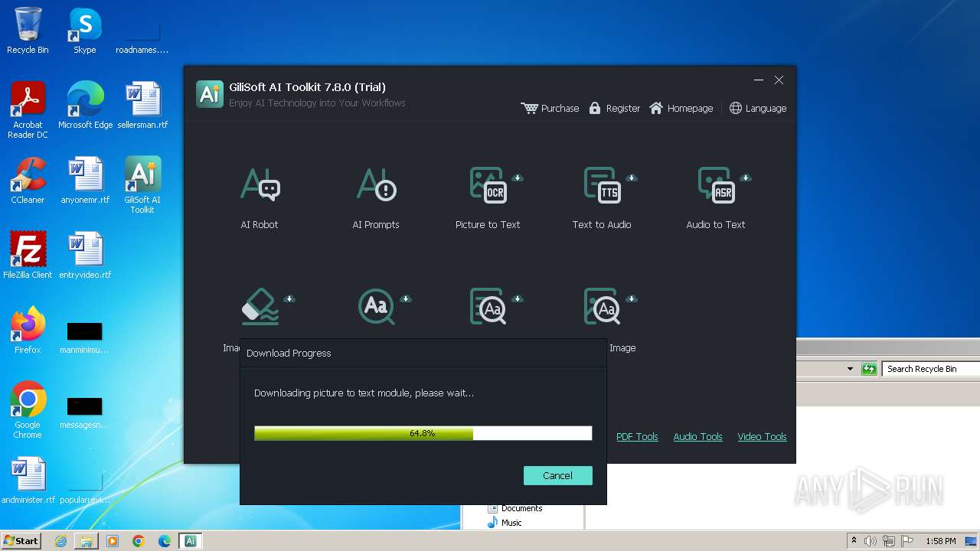Select the Recycle Bin desktop icon
This screenshot has width=980, height=551.
(x=28, y=31)
